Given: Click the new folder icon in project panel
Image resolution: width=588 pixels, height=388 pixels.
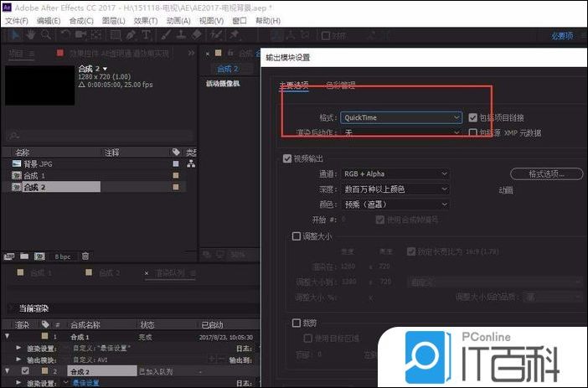Looking at the screenshot, I should pos(23,255).
